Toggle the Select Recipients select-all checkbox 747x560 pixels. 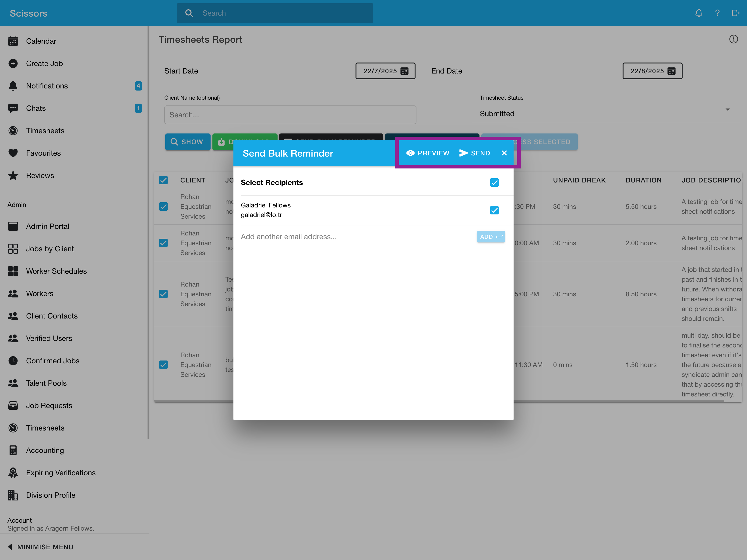pyautogui.click(x=494, y=183)
